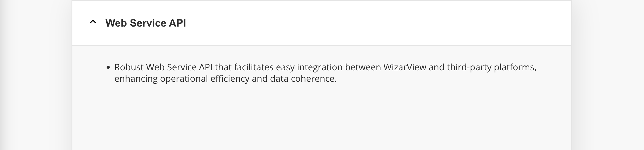The image size is (644, 150).
Task: Click the word 'WizarView' in the description
Action: 405,67
